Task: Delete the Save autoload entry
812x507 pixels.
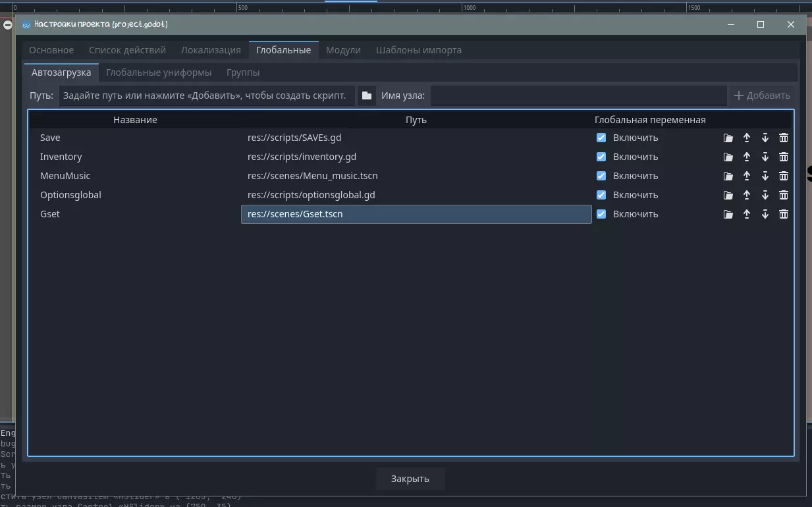Action: 783,138
